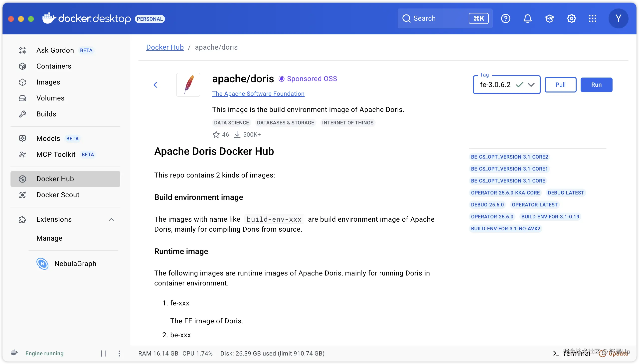Click the help question mark icon
The image size is (639, 364).
tap(505, 18)
